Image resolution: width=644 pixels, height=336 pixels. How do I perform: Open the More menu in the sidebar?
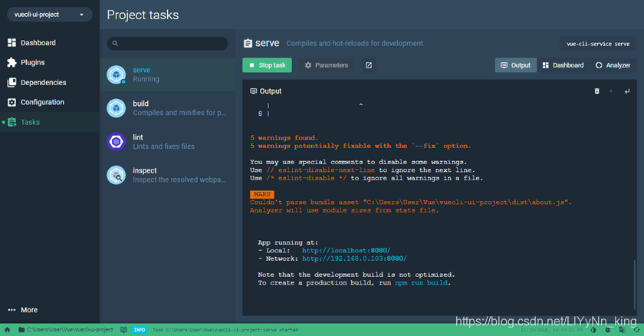[x=49, y=310]
